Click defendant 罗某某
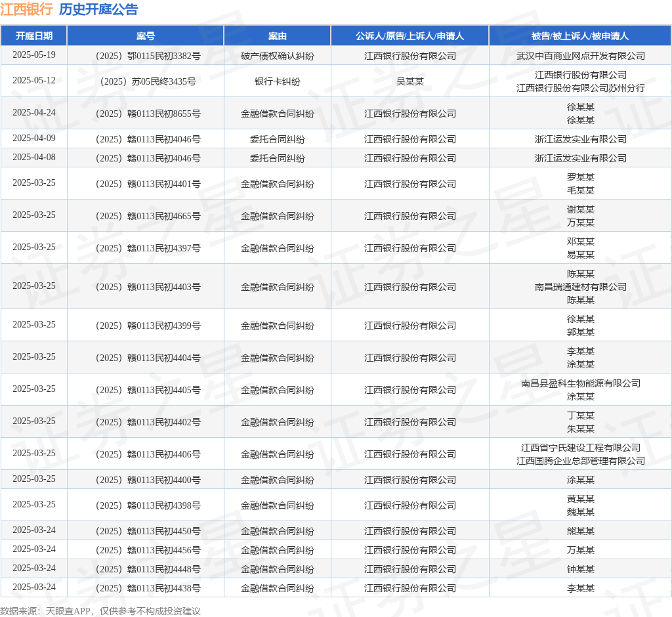 tap(580, 177)
